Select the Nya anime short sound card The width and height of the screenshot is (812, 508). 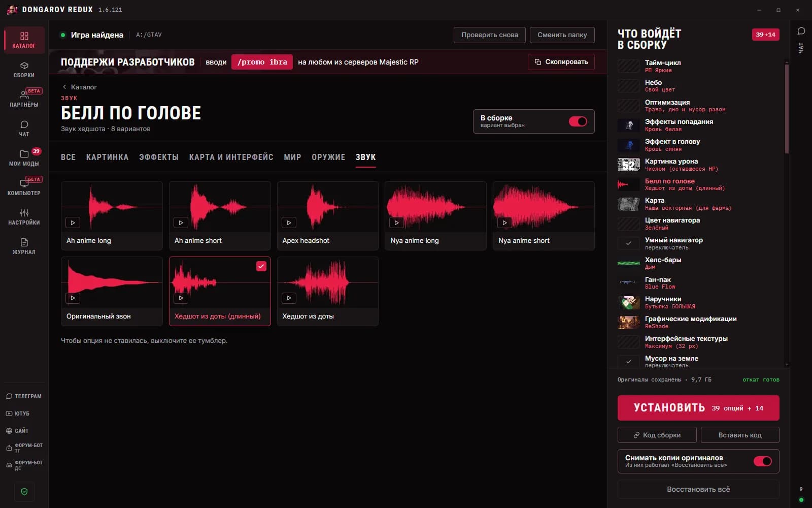click(544, 216)
